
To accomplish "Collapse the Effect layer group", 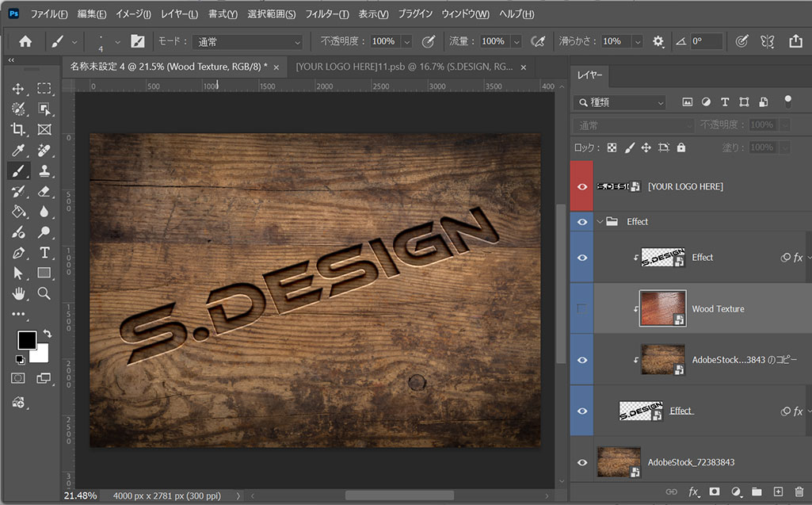I will coord(599,222).
